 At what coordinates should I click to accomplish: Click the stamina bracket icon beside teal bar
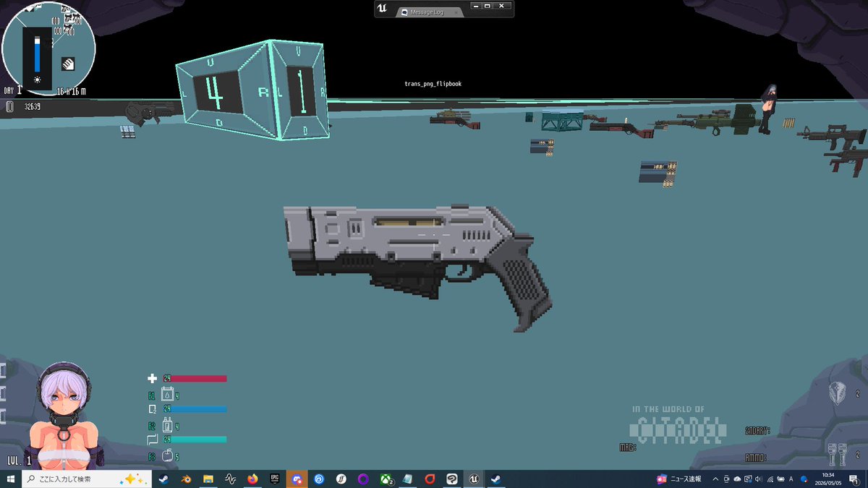click(152, 440)
